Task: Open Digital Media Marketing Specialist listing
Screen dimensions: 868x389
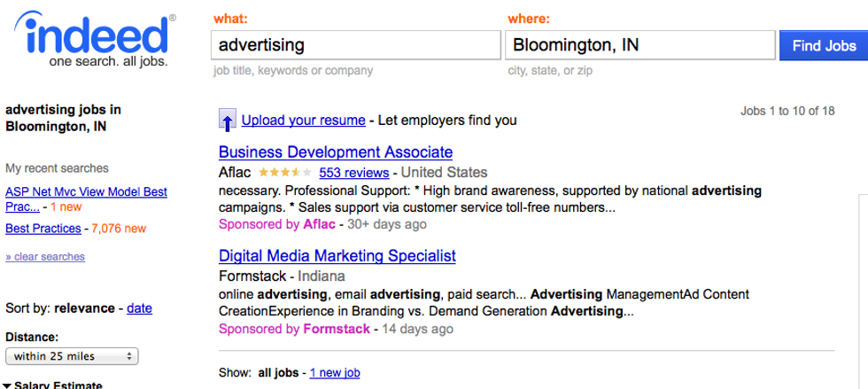Action: pyautogui.click(x=337, y=256)
